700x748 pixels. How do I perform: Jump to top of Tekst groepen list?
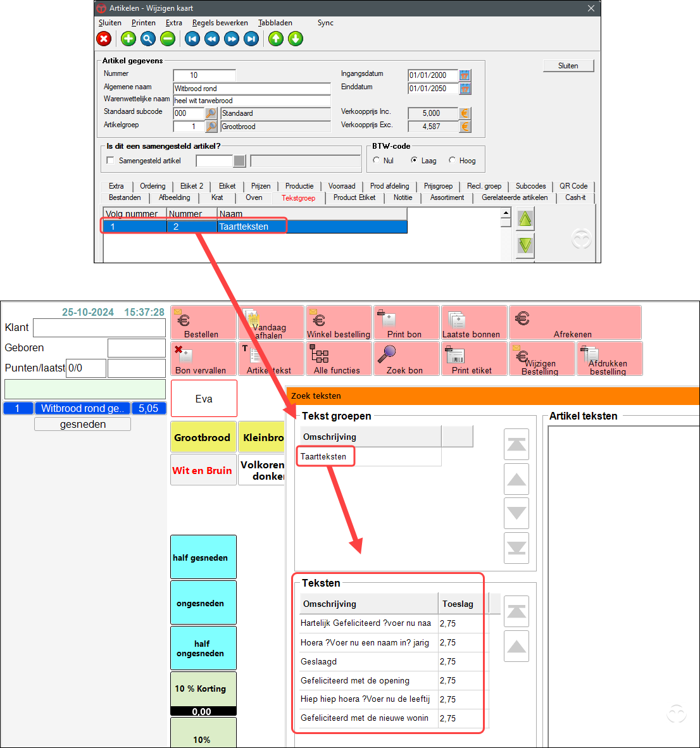coord(516,445)
